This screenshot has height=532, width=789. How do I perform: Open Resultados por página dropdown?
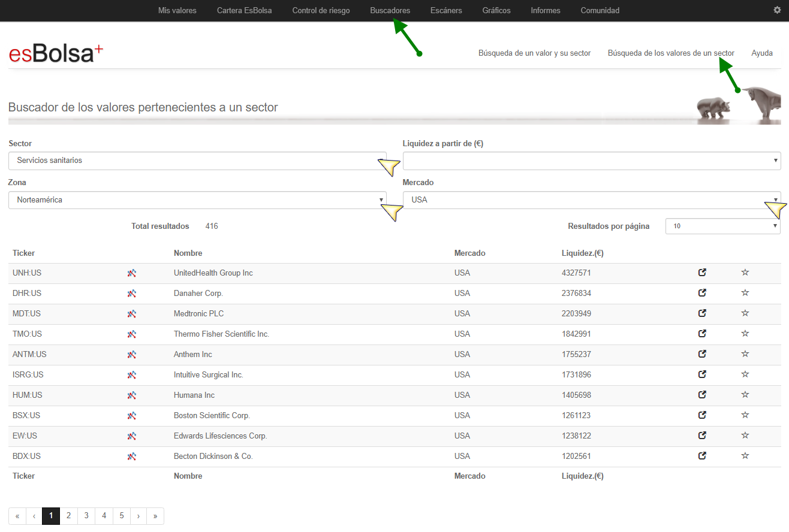722,226
